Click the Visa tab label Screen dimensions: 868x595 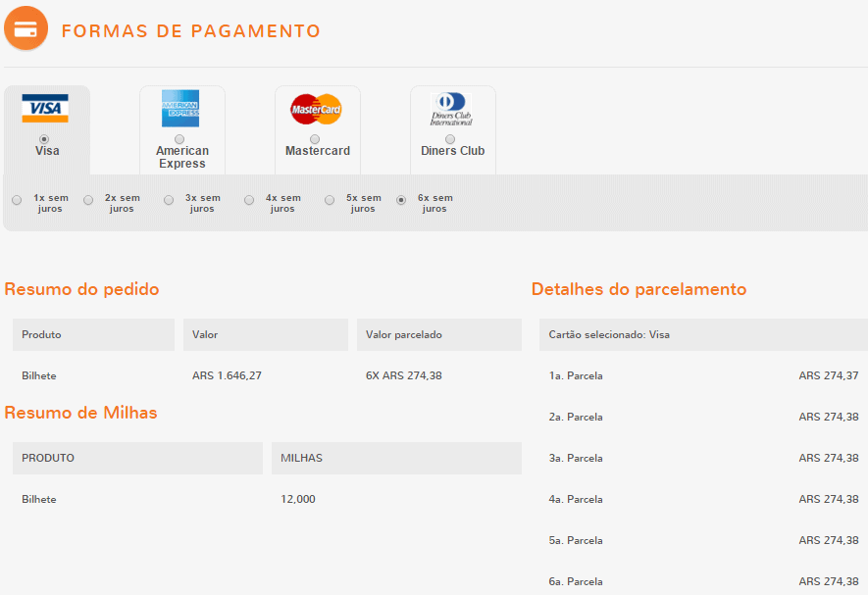(47, 151)
